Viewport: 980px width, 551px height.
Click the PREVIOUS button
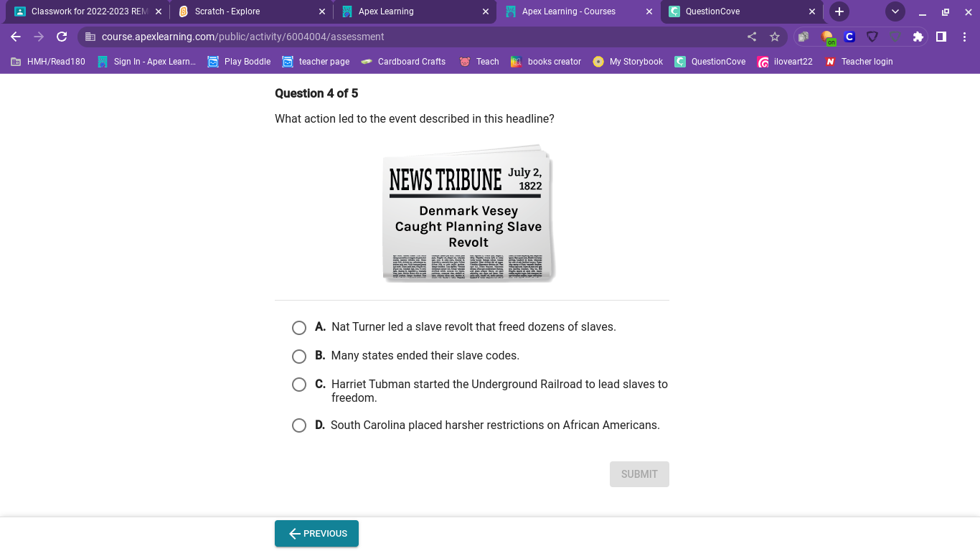[316, 534]
